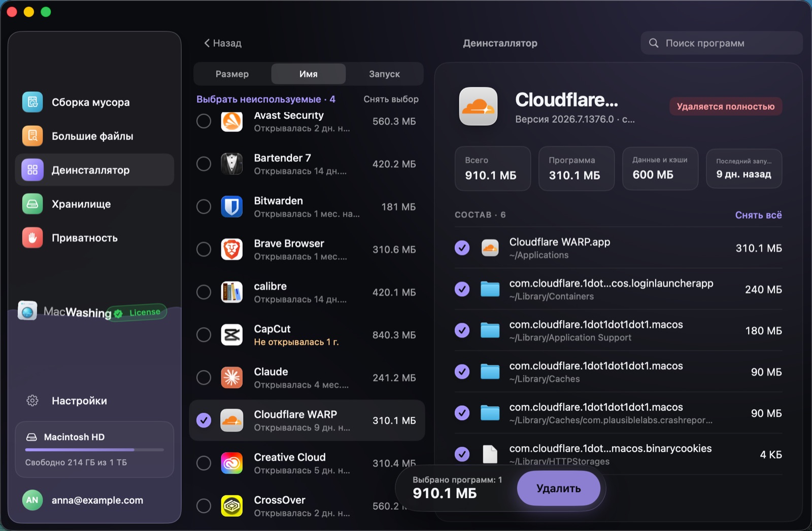812x531 pixels.
Task: Click the CapCut app icon
Action: tap(232, 335)
